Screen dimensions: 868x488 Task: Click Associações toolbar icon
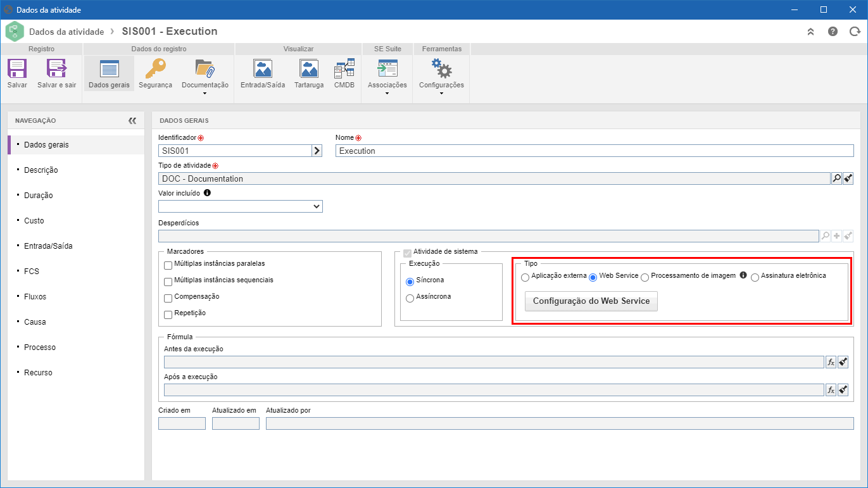[x=387, y=68]
